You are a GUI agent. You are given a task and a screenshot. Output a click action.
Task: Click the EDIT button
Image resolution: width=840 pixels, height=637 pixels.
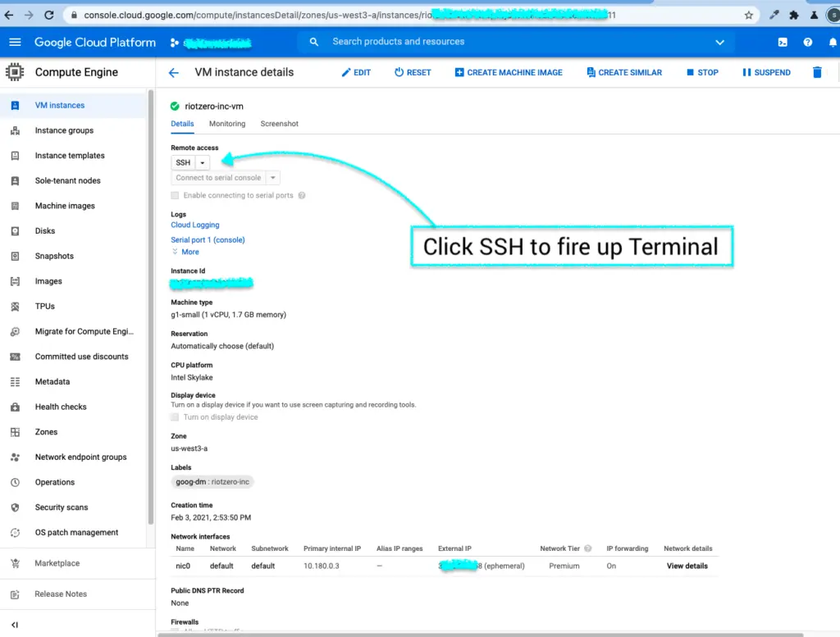tap(356, 73)
